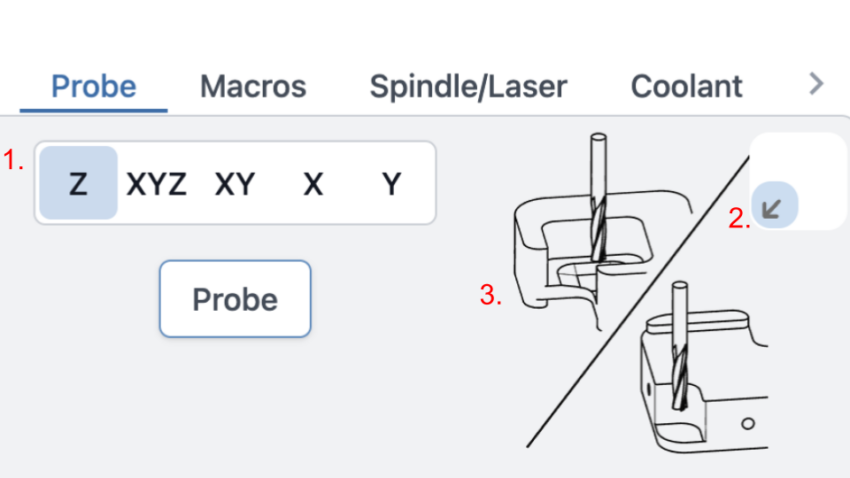Select the Z probe axis option
The width and height of the screenshot is (850, 478).
[x=79, y=183]
